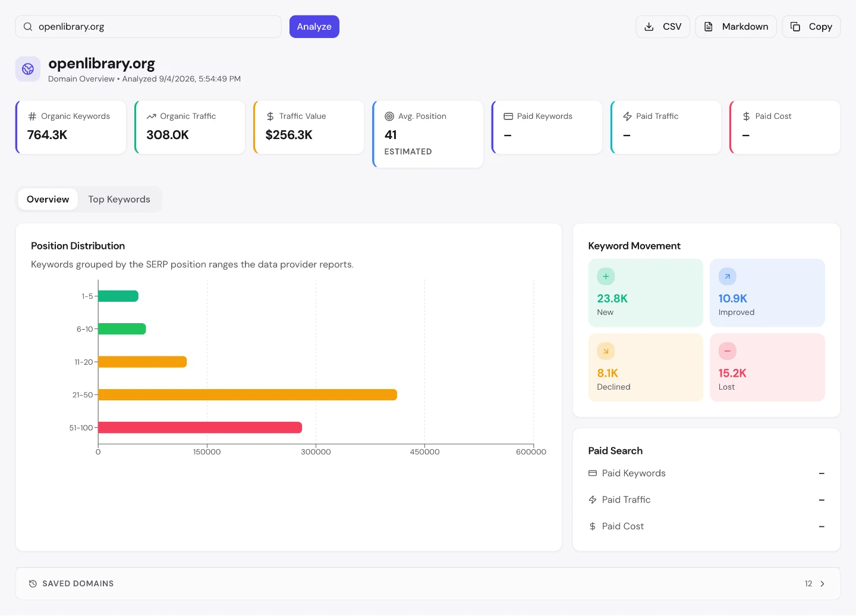Click the red 51-100 position bar
The width and height of the screenshot is (856, 616).
(200, 428)
